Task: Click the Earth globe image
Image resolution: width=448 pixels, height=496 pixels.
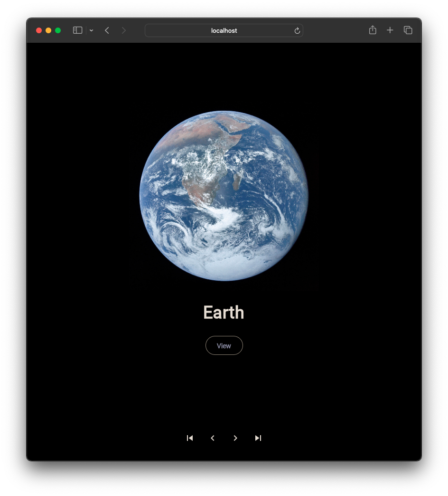Action: point(224,196)
